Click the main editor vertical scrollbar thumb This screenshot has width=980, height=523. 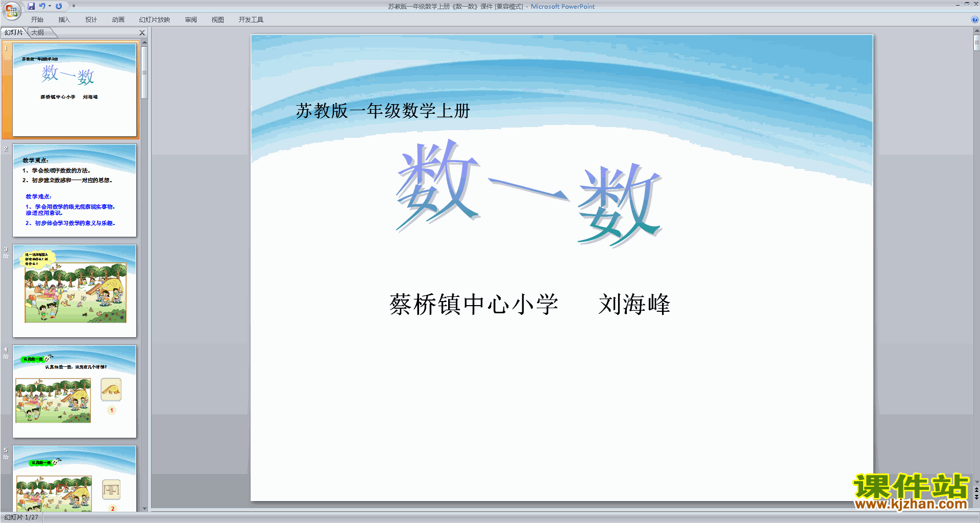[x=976, y=43]
